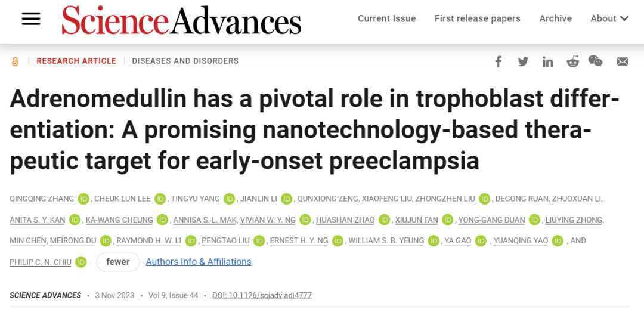644x309 pixels.
Task: Share article on Facebook
Action: pos(498,61)
